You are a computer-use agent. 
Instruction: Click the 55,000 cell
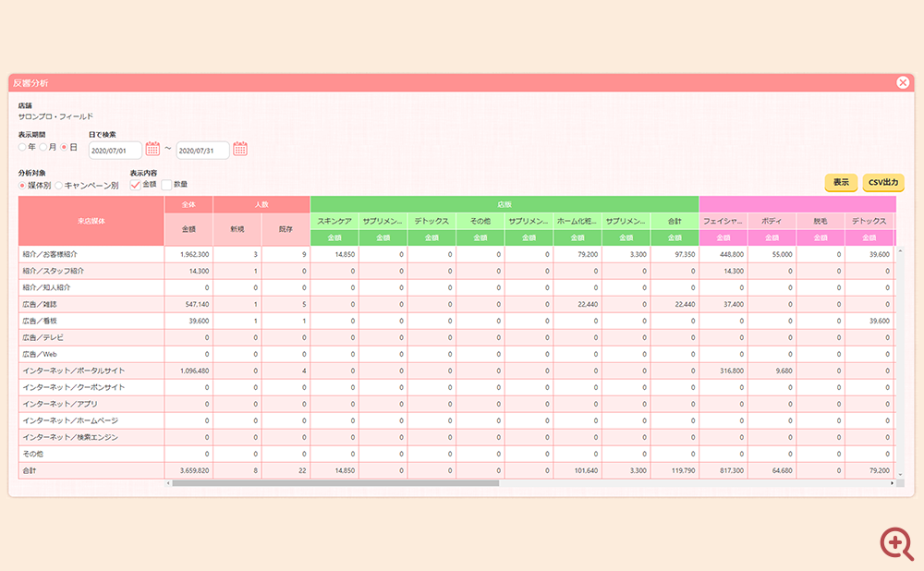point(772,255)
